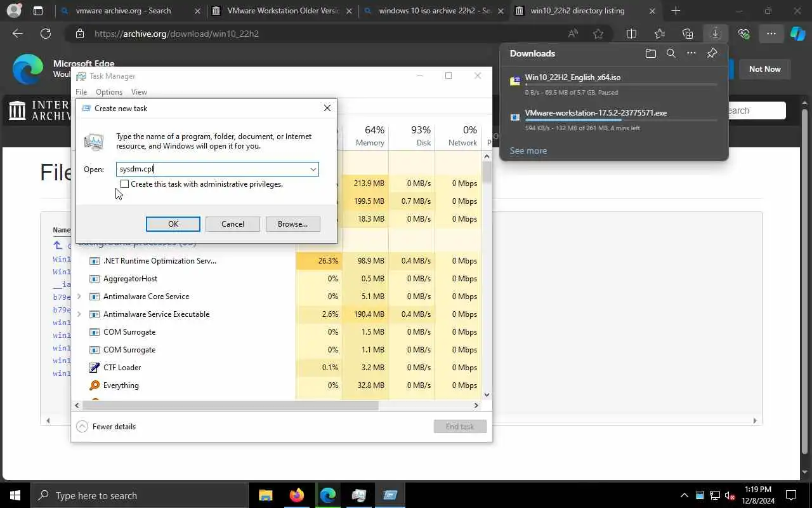The width and height of the screenshot is (812, 508).
Task: Click the See more downloads link
Action: coord(528,150)
